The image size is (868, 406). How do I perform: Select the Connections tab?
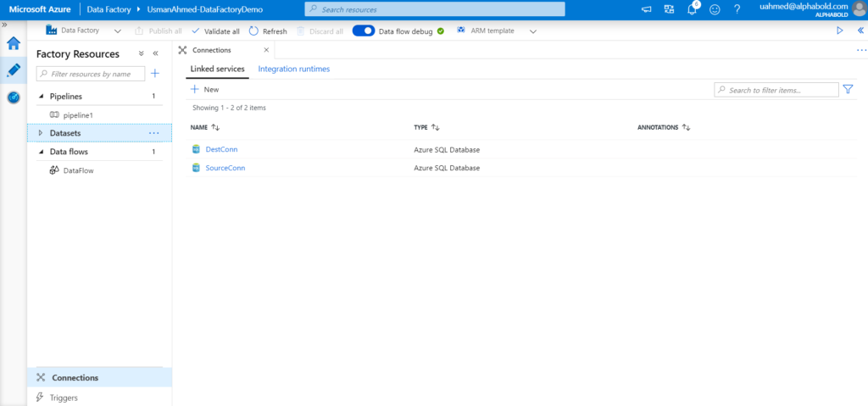[x=211, y=50]
